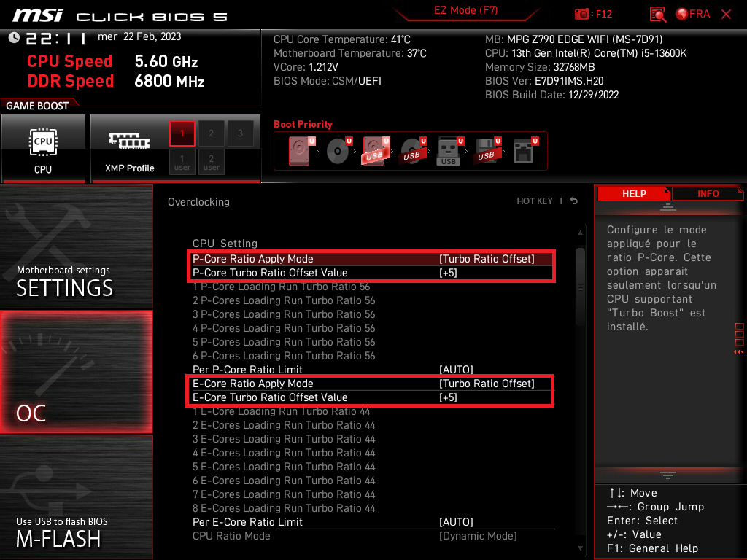Open Per P-Core Ratio Limit option
Viewport: 747px width, 560px height.
[x=373, y=370]
